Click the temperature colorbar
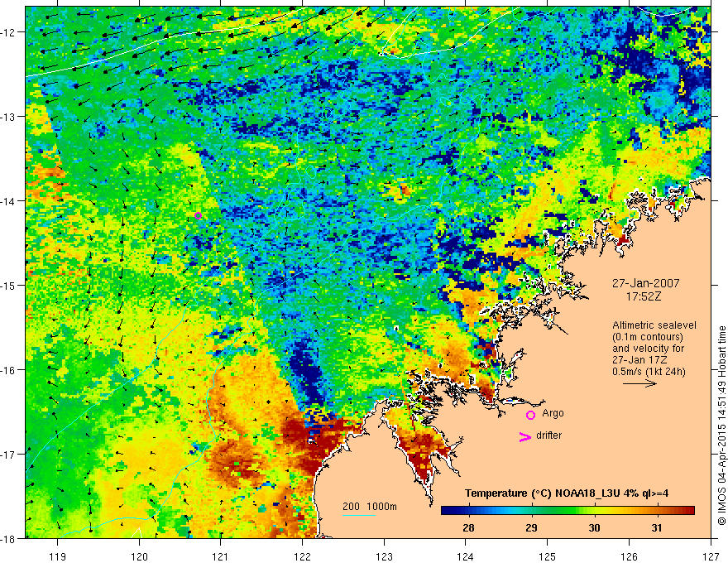 [568, 511]
